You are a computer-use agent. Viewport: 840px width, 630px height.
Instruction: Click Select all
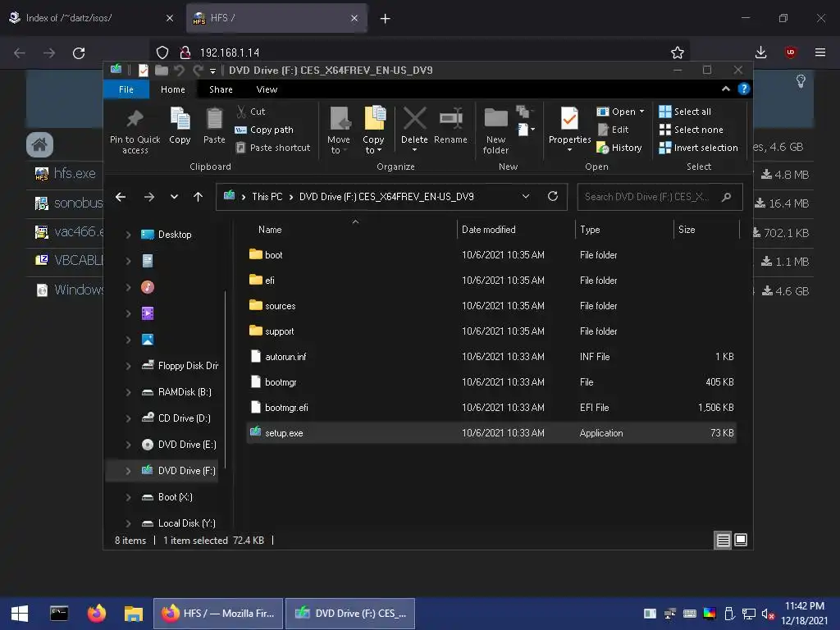685,112
